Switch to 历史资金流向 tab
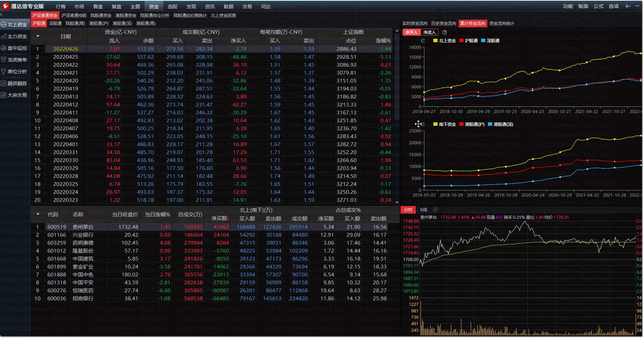 [444, 24]
